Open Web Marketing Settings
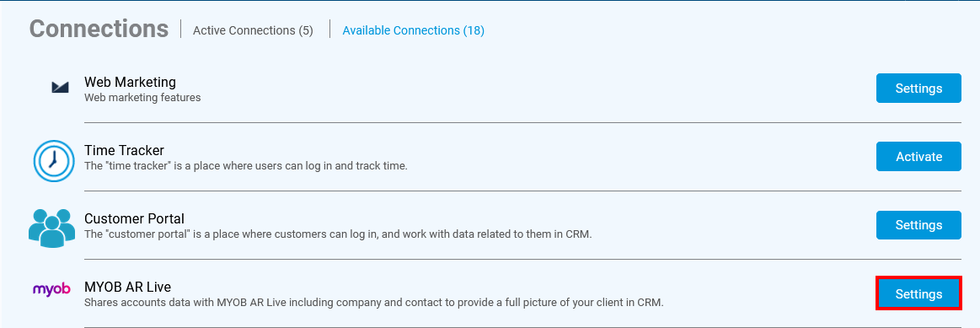The width and height of the screenshot is (980, 328). pos(918,89)
